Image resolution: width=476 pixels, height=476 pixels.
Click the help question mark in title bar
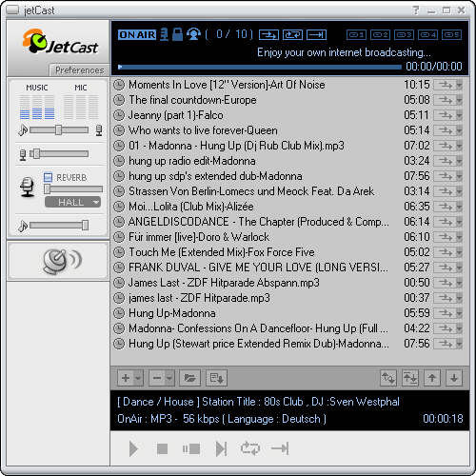(x=415, y=10)
